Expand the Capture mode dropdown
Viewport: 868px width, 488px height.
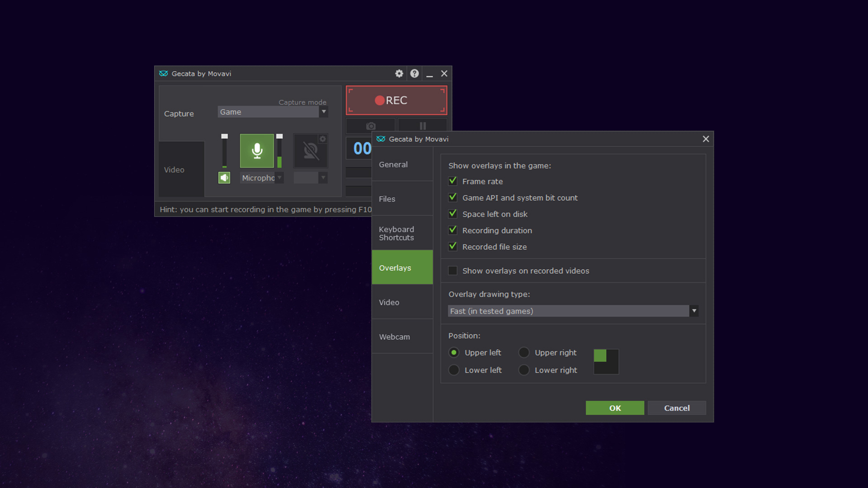point(324,112)
